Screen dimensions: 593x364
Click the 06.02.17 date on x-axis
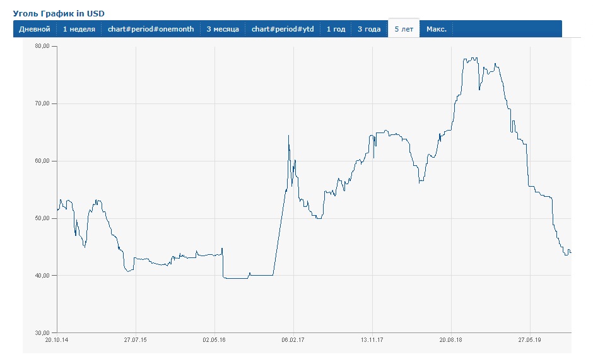click(x=293, y=339)
